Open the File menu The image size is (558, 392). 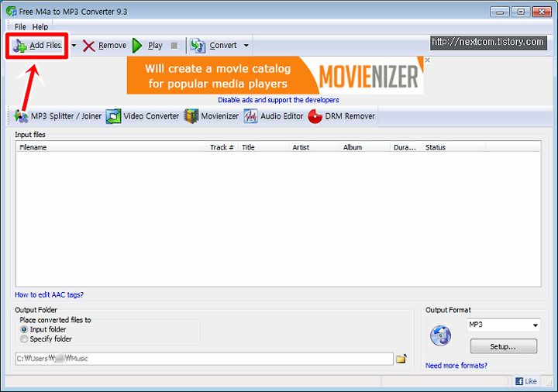tap(20, 26)
